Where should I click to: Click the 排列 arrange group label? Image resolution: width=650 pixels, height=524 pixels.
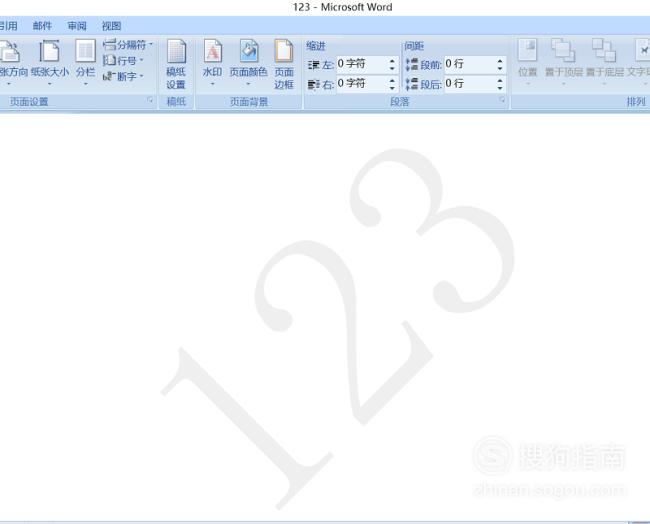(x=636, y=102)
